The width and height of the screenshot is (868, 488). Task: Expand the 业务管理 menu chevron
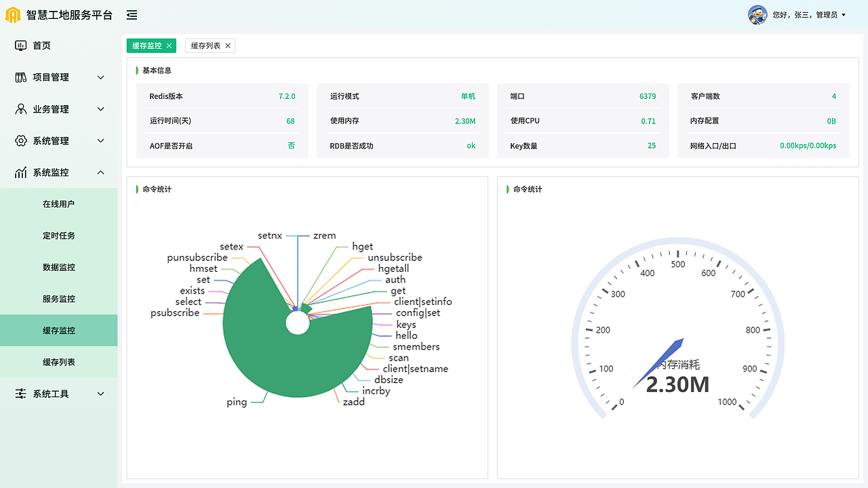click(101, 109)
